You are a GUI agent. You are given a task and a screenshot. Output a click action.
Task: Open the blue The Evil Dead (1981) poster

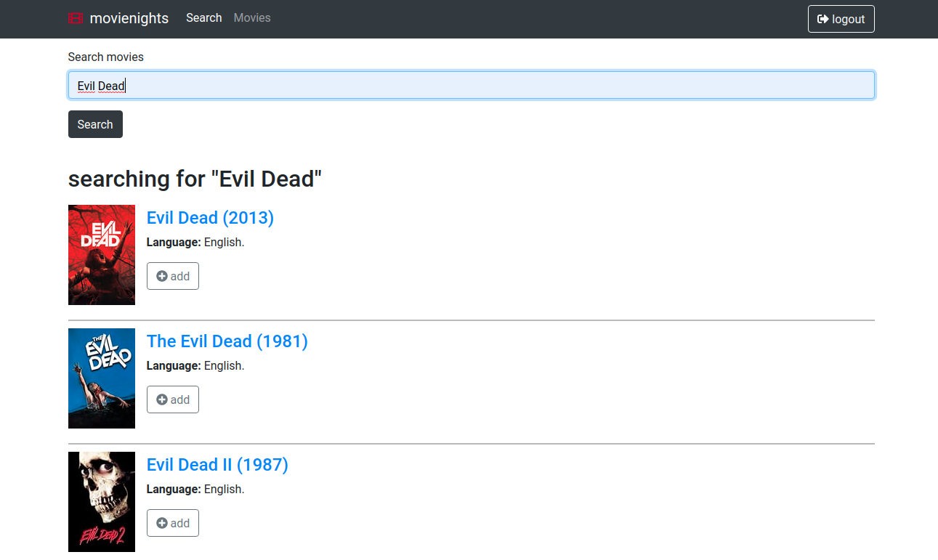[x=102, y=378]
